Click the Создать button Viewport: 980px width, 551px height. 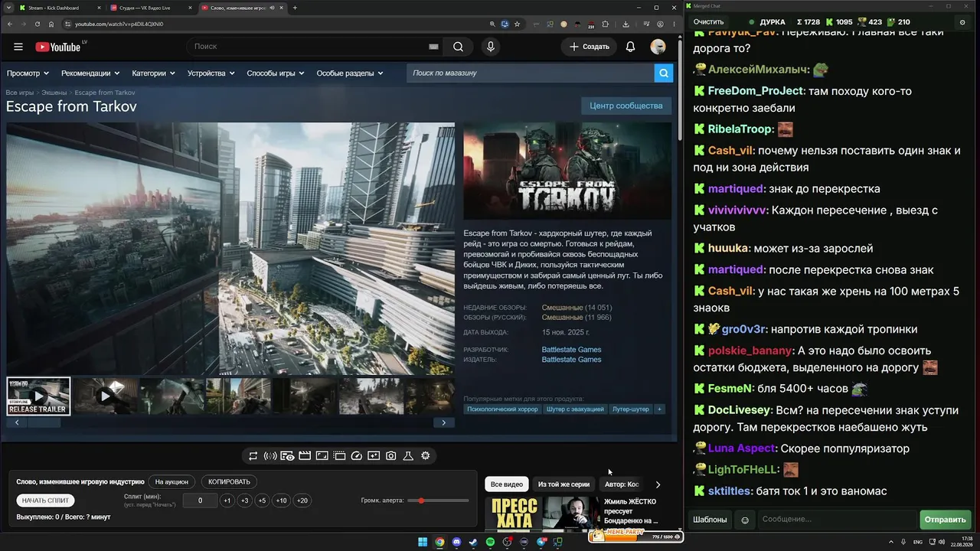(x=590, y=47)
